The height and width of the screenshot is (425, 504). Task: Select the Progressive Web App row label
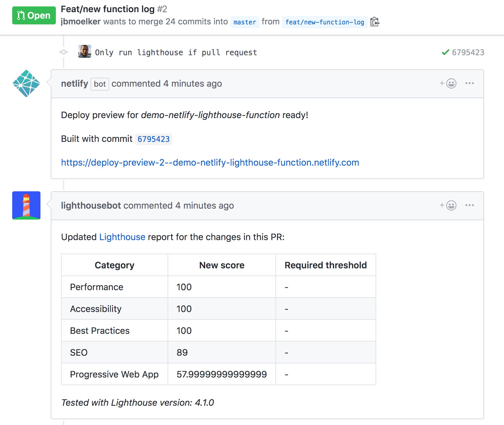click(x=114, y=375)
